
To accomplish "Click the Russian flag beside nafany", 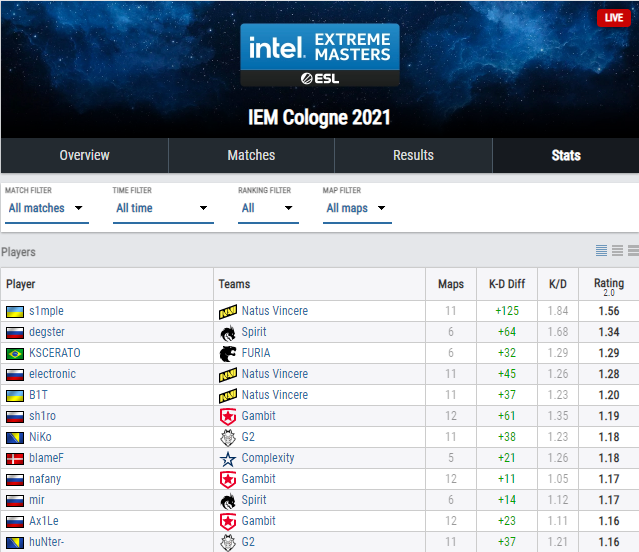I will [15, 479].
